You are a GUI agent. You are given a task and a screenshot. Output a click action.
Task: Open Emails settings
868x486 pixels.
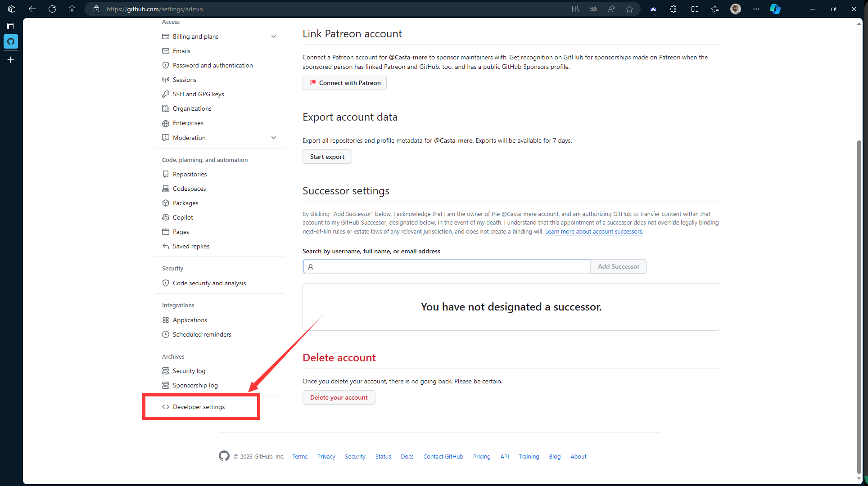coord(181,51)
